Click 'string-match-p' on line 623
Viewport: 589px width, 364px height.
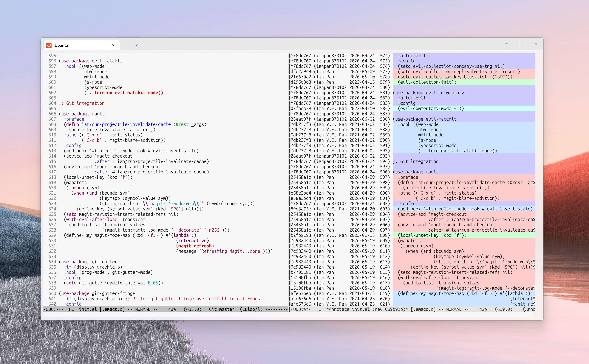[x=120, y=204]
